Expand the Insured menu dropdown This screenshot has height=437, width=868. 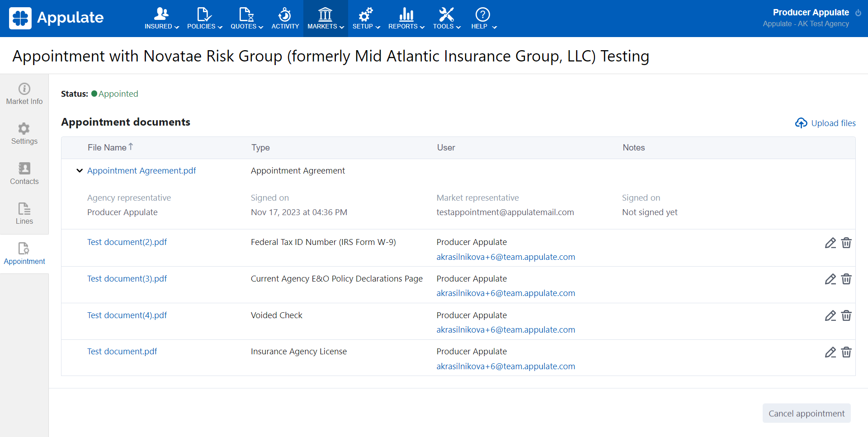(161, 19)
